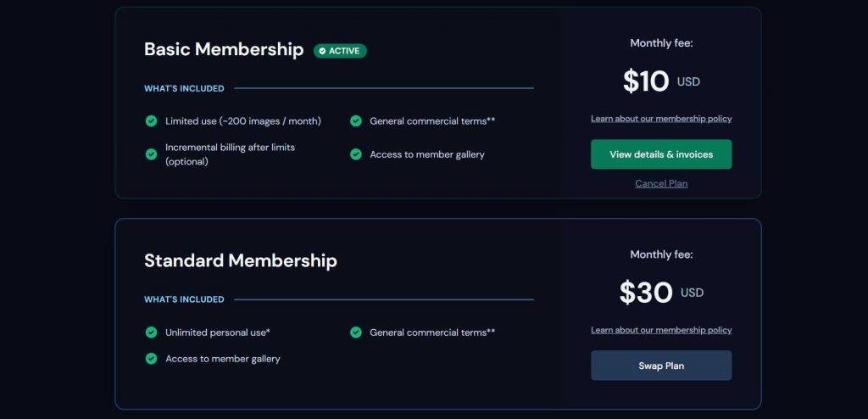Image resolution: width=868 pixels, height=419 pixels.
Task: Open membership policy link under $10 price
Action: pos(661,119)
